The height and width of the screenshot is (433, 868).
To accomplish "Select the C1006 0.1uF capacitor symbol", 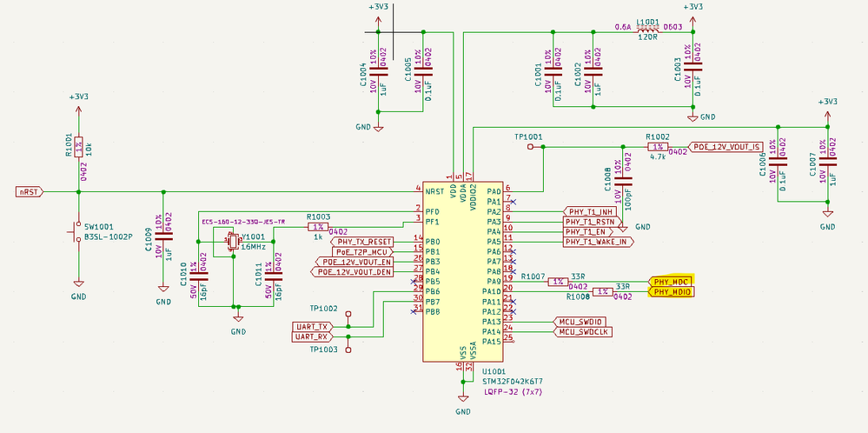I will click(x=779, y=161).
